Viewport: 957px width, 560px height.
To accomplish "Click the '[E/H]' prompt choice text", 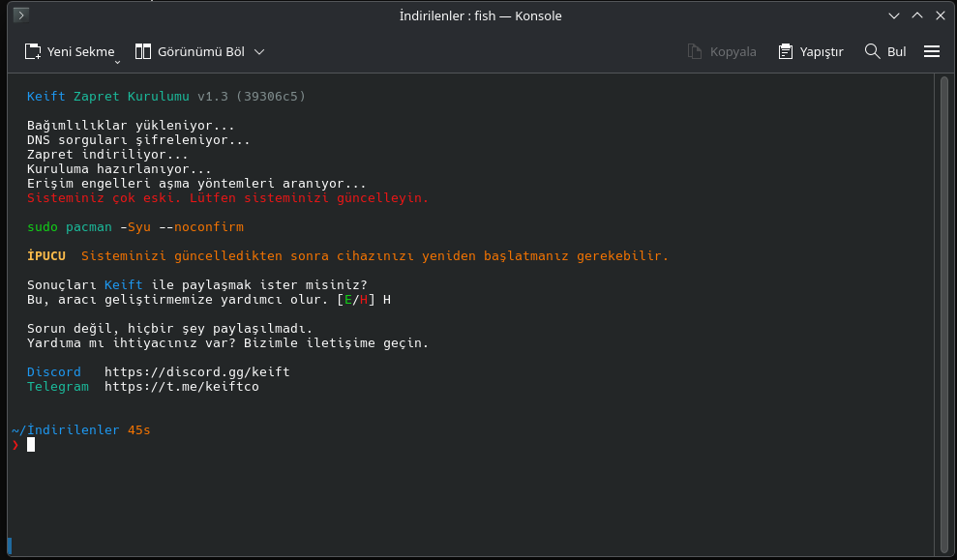I will coord(356,300).
